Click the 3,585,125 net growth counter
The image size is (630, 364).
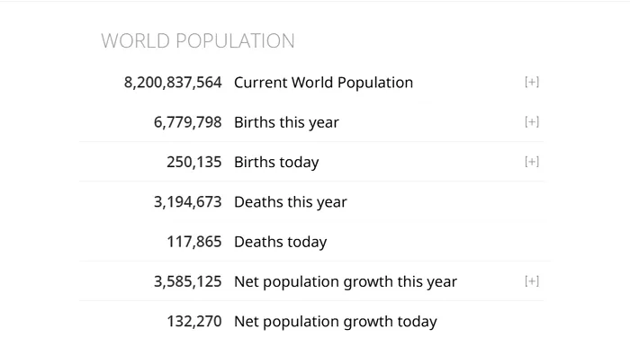pyautogui.click(x=187, y=281)
